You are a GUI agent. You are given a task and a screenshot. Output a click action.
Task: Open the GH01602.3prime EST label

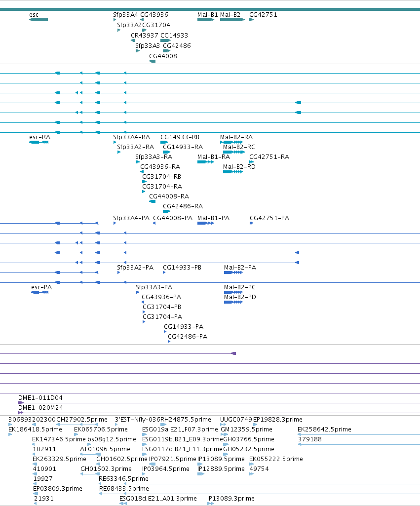click(x=106, y=469)
